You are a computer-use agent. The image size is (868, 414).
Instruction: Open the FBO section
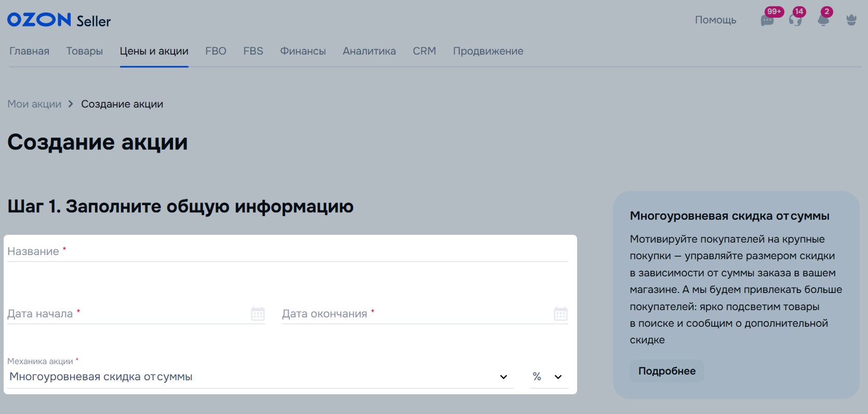(x=216, y=51)
